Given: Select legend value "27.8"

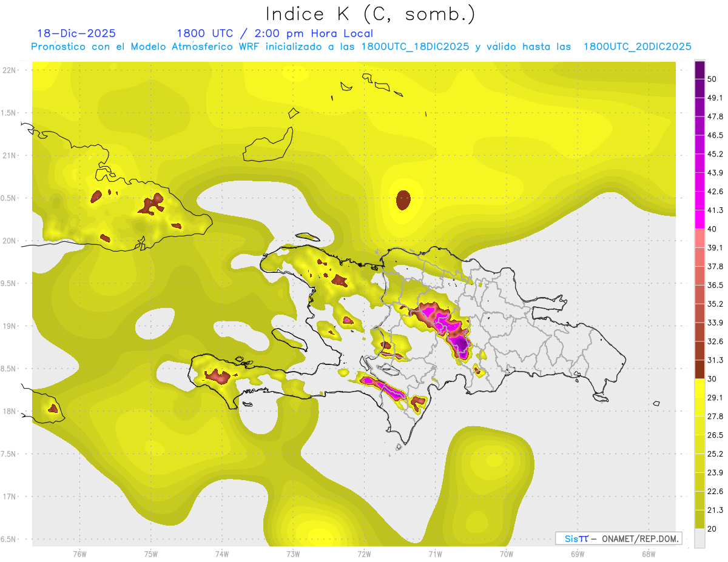Looking at the screenshot, I should (x=715, y=416).
